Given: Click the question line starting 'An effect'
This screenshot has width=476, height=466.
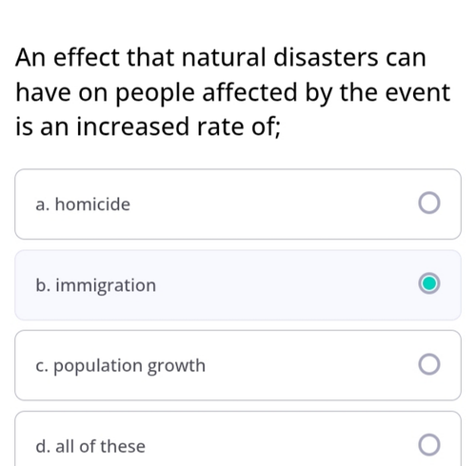Looking at the screenshot, I should [x=221, y=57].
